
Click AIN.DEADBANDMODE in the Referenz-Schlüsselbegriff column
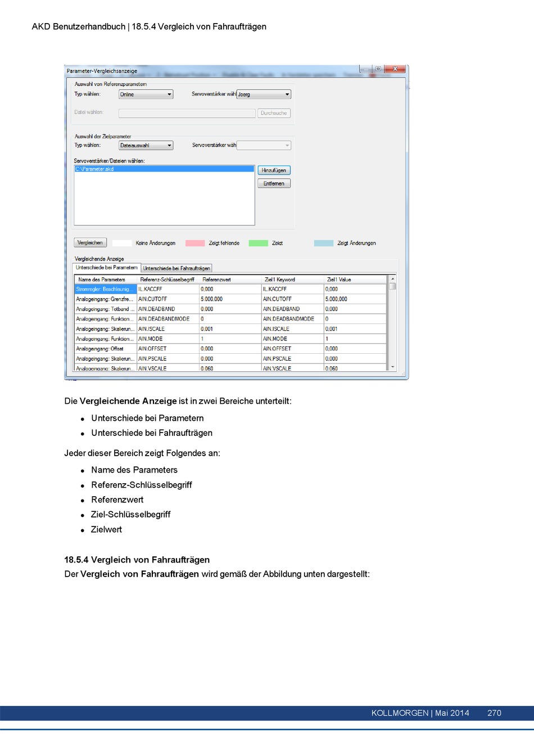(x=168, y=319)
